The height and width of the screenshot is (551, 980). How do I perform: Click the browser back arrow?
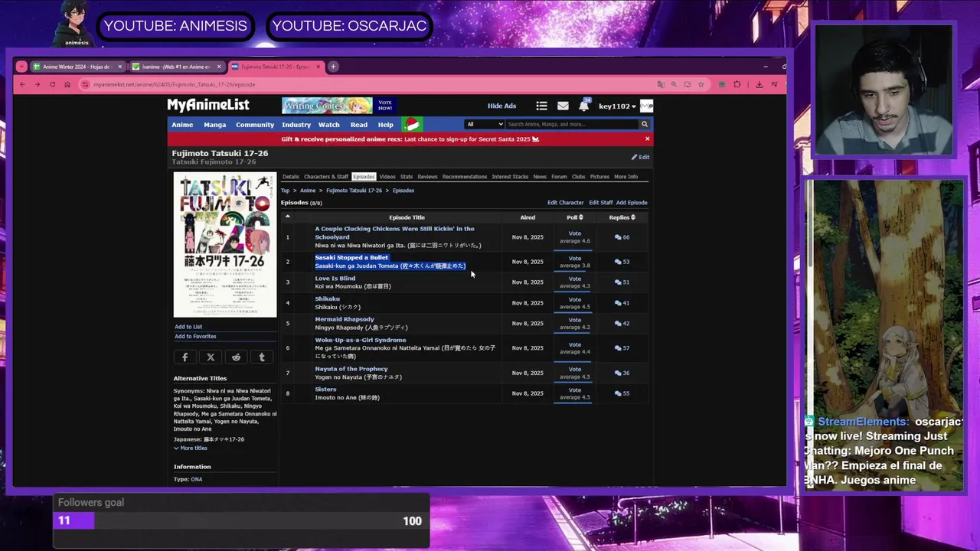click(22, 84)
